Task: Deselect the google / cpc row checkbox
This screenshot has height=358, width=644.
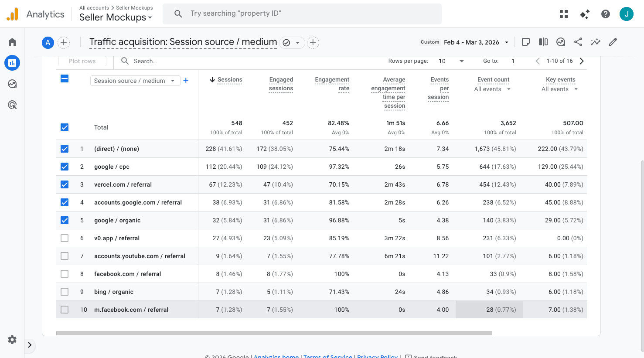Action: click(65, 167)
